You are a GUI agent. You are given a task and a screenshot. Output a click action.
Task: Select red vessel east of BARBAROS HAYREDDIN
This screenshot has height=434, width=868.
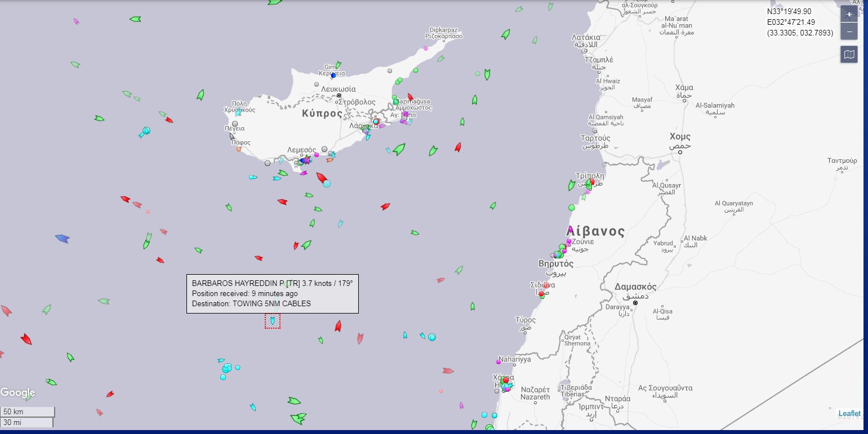[x=338, y=326]
